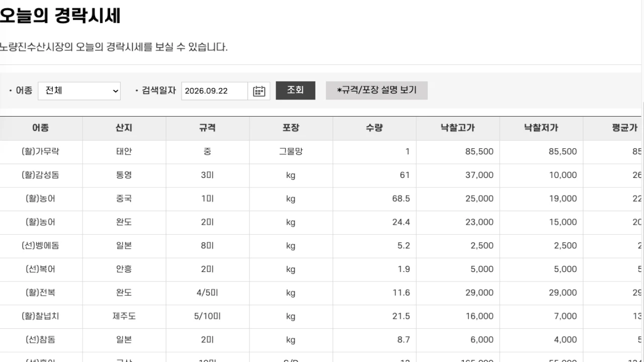Click origin 제주도 cell
Image resolution: width=644 pixels, height=362 pixels.
pos(124,316)
